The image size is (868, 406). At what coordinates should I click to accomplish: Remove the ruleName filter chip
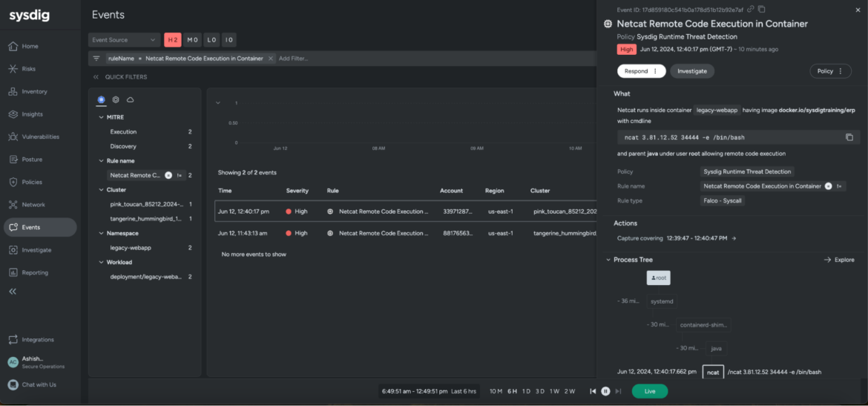[x=271, y=58]
